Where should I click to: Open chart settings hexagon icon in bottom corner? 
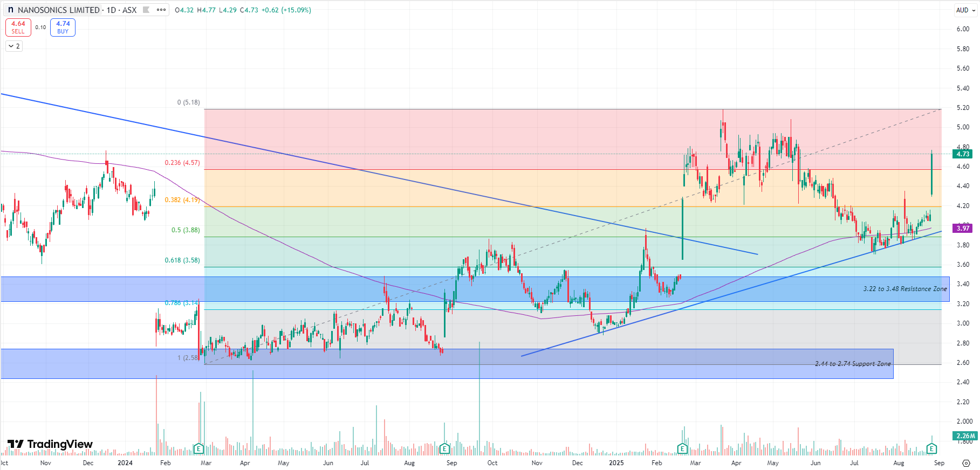click(x=966, y=463)
